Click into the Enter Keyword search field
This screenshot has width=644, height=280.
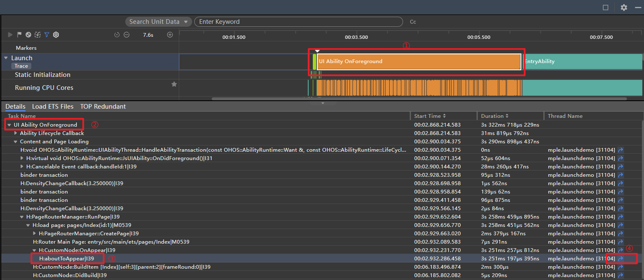(299, 22)
